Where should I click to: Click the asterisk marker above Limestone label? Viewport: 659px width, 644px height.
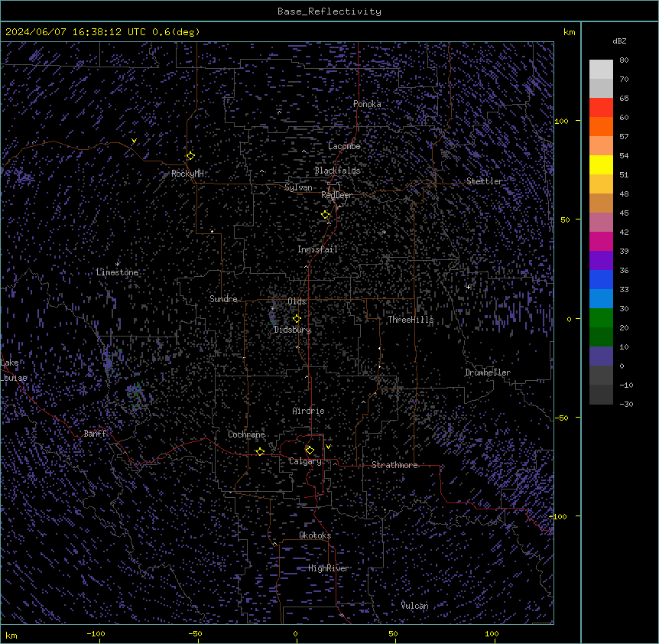click(x=117, y=265)
